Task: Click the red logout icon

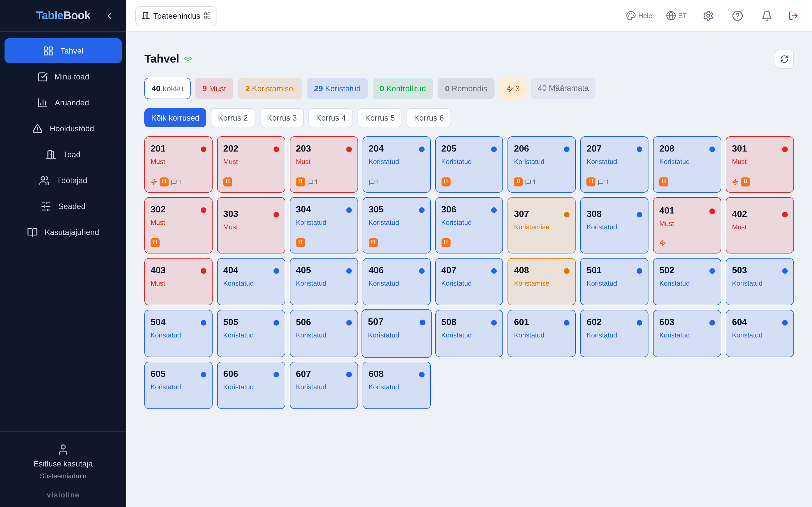Action: tap(793, 16)
